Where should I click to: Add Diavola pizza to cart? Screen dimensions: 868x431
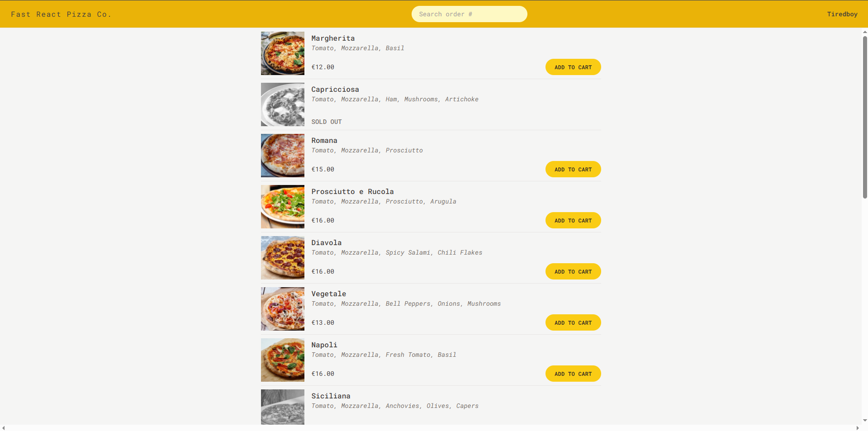click(573, 271)
